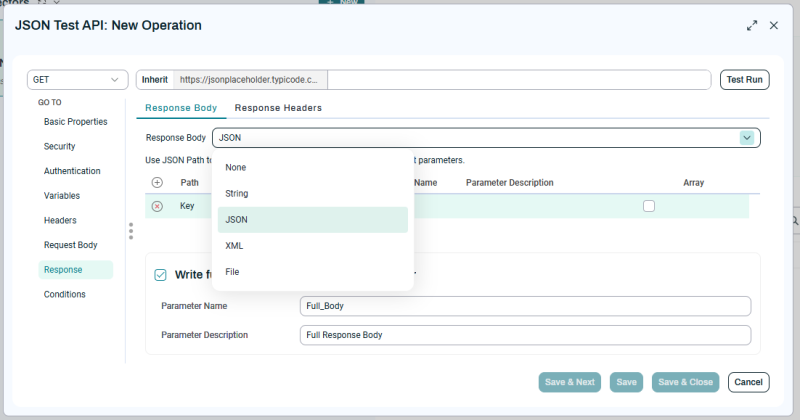
Task: Click the Parameter Name input field
Action: [x=524, y=307]
